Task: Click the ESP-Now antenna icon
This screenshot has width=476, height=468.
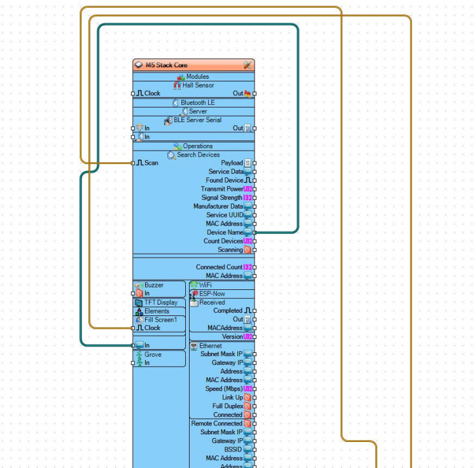Action: pyautogui.click(x=195, y=294)
